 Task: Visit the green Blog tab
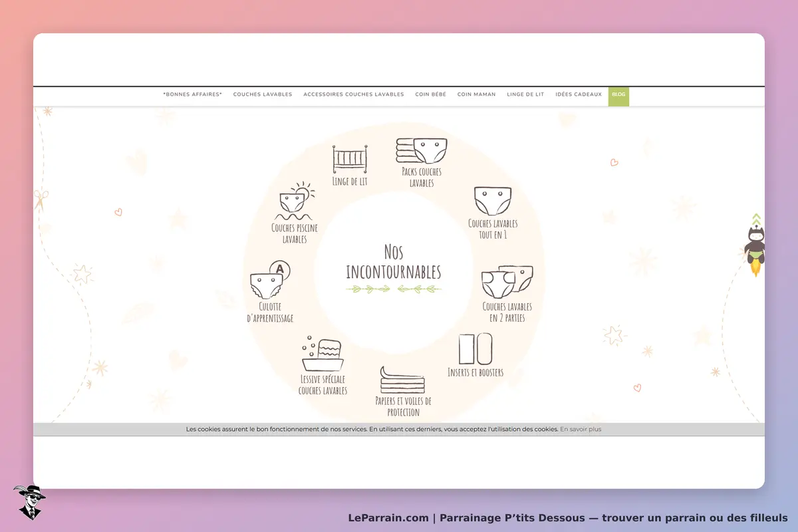(x=618, y=95)
